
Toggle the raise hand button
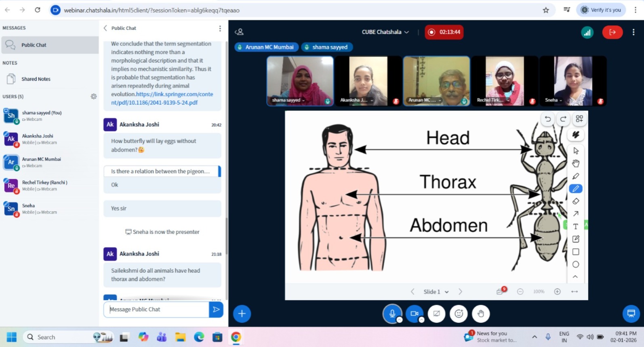click(x=481, y=313)
